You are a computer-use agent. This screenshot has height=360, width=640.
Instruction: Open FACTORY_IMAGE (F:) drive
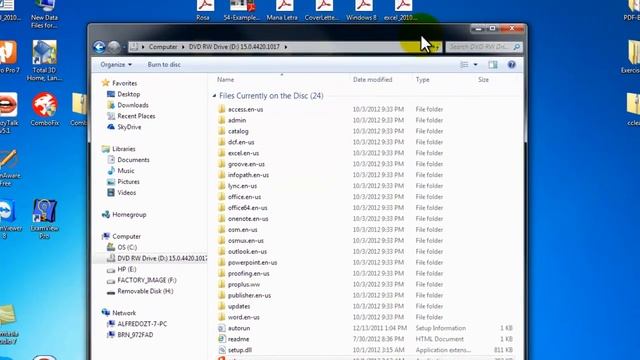point(147,280)
